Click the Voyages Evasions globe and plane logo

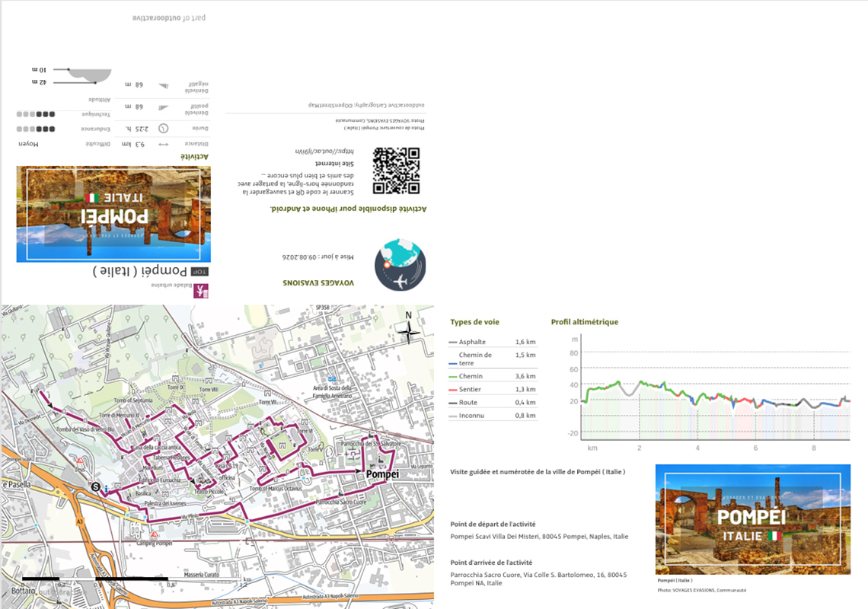click(x=400, y=265)
